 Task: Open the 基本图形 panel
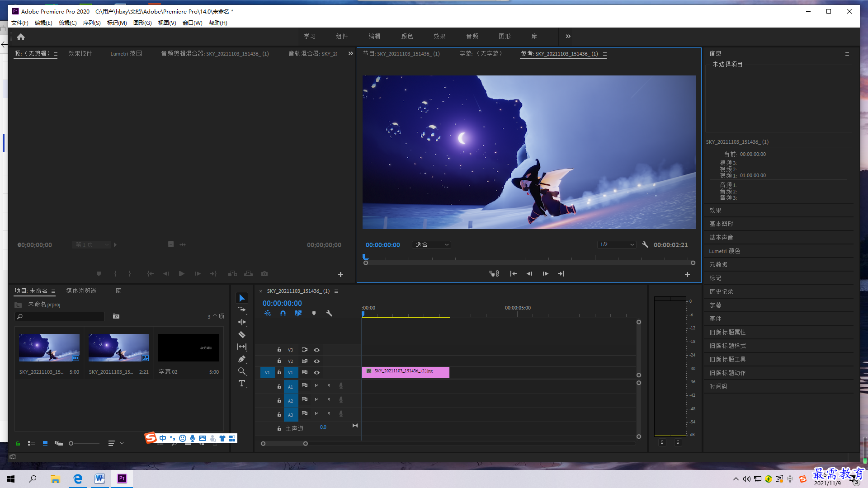coord(721,224)
